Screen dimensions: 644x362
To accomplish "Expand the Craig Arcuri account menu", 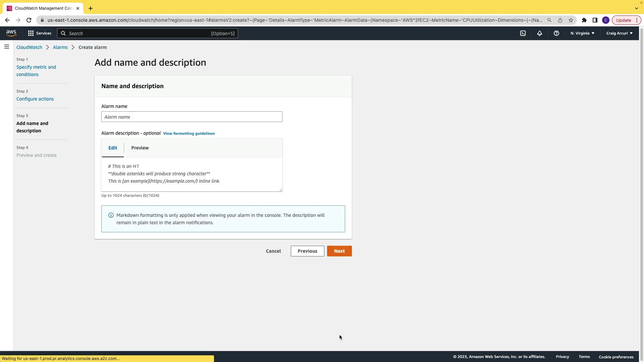I will click(x=619, y=33).
